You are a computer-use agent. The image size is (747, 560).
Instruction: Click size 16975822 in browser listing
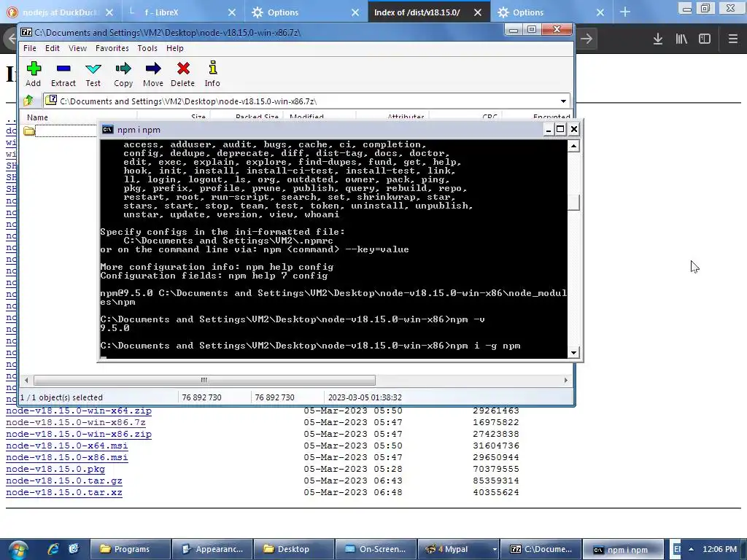[x=496, y=422]
